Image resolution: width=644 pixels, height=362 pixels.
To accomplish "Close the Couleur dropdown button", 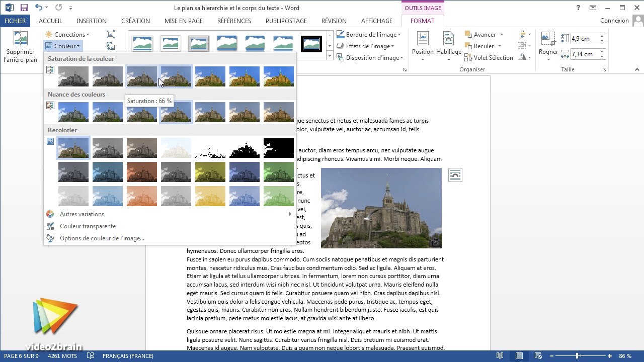I will click(x=63, y=46).
